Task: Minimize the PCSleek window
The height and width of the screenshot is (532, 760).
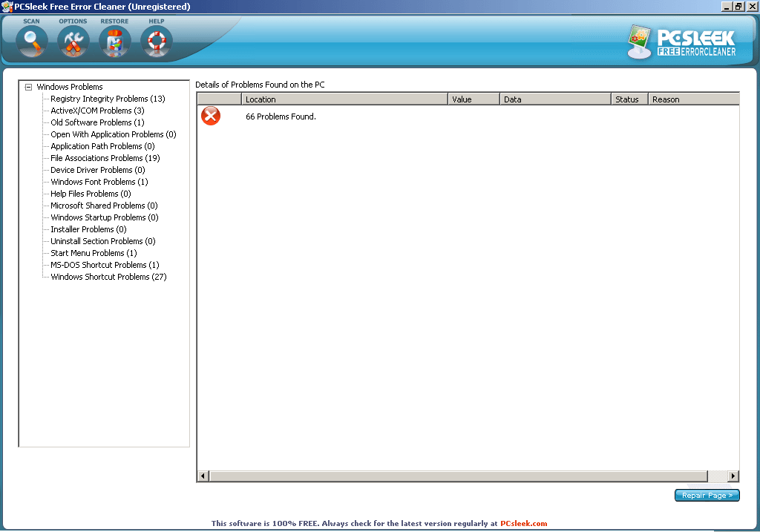Action: coord(727,6)
